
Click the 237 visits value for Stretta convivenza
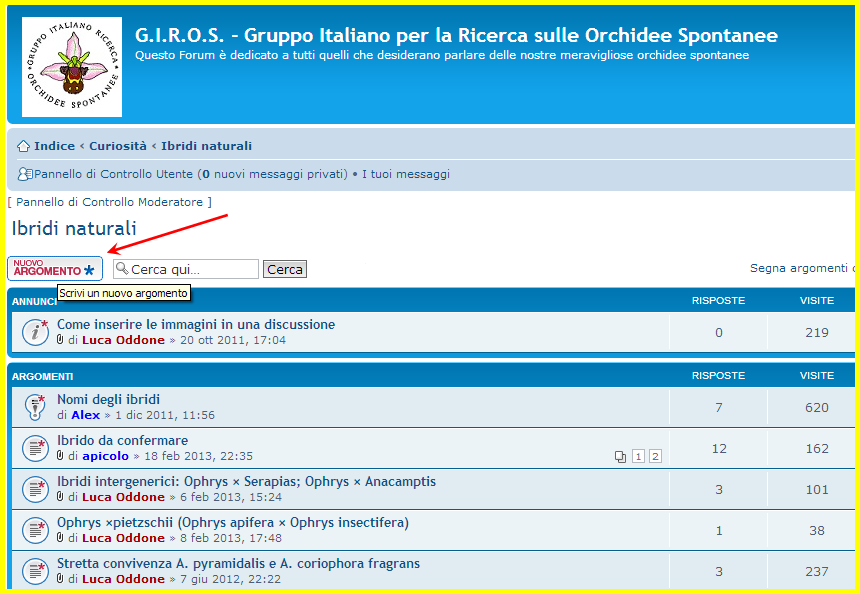point(817,572)
